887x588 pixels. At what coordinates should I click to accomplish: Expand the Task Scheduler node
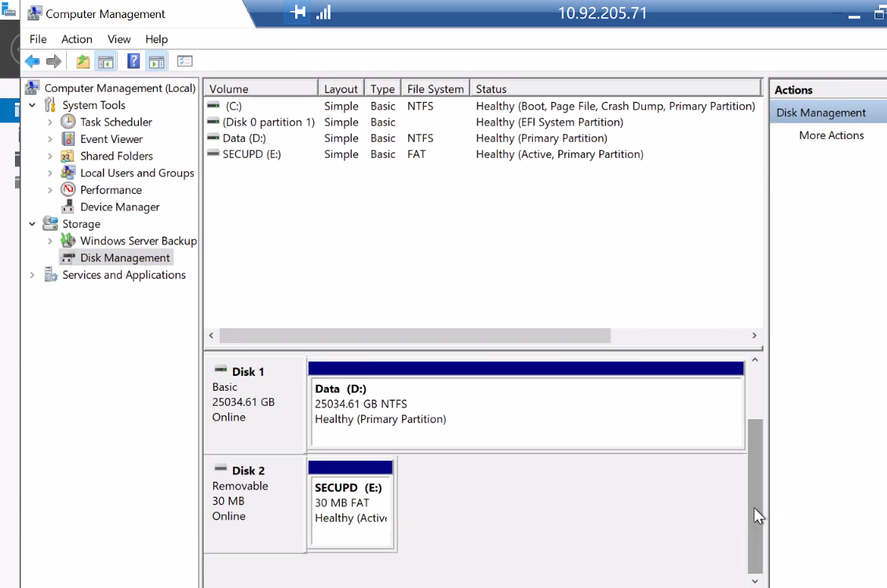point(49,122)
